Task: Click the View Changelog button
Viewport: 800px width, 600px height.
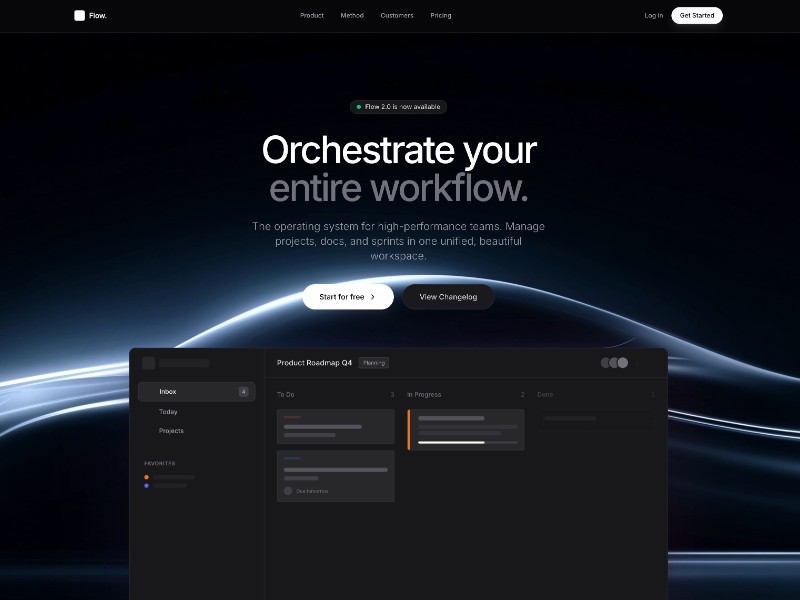Action: tap(447, 297)
